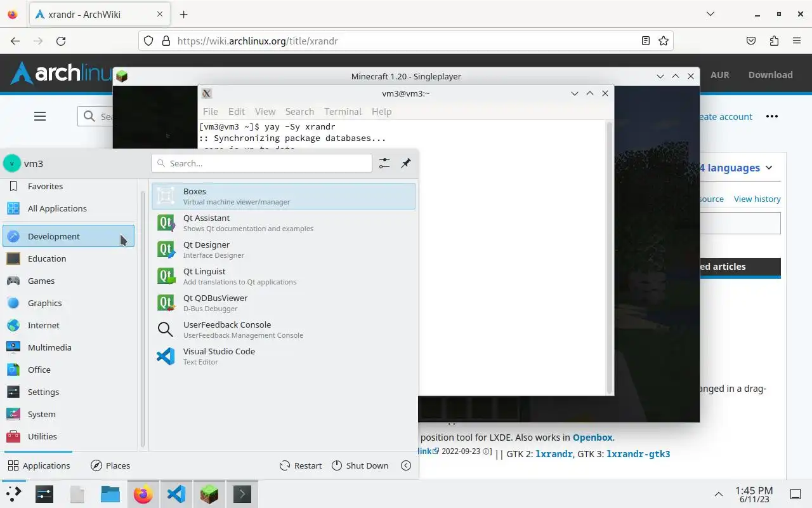Open Firefox extensions icon
Image resolution: width=812 pixels, height=508 pixels.
774,41
